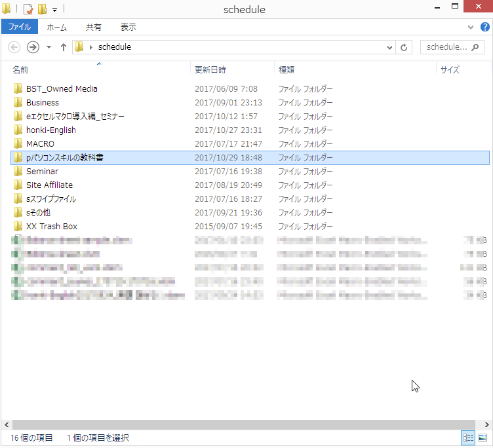Open the Help question mark icon
Screen dimensions: 493x448
(485, 27)
